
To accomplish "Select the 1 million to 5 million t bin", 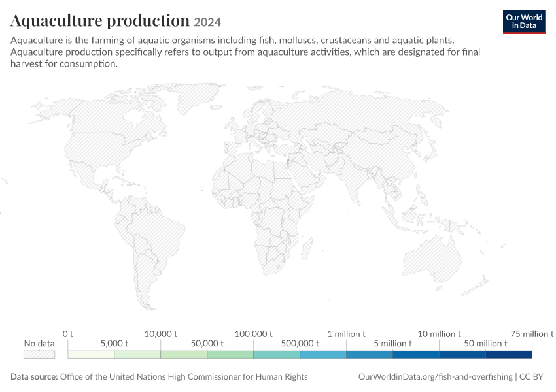I will click(x=370, y=355).
